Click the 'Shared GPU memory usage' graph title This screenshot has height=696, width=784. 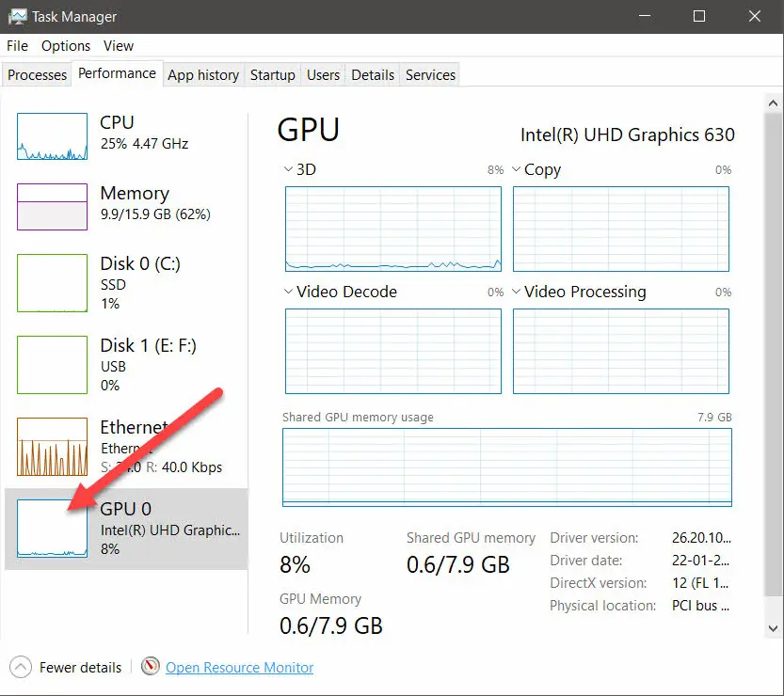358,418
